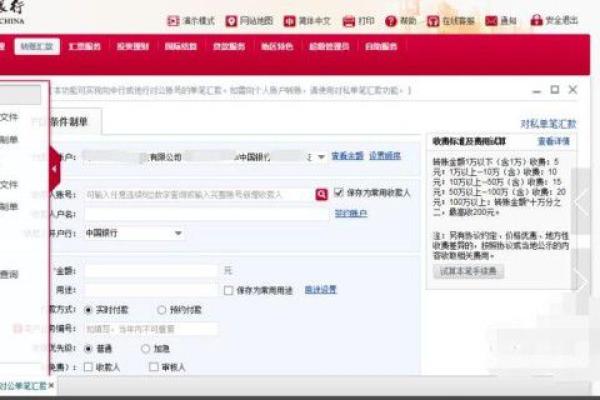Select 普通 priority radio button

point(88,348)
